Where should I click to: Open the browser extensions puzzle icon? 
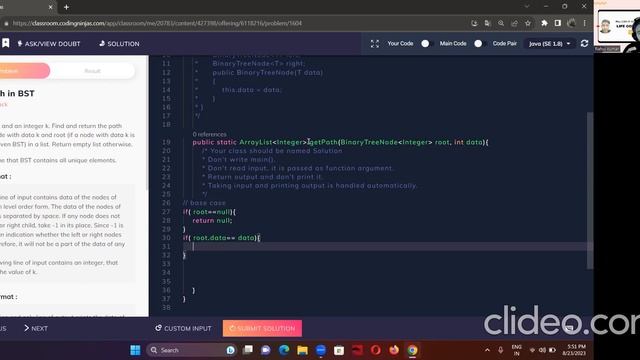tap(544, 23)
